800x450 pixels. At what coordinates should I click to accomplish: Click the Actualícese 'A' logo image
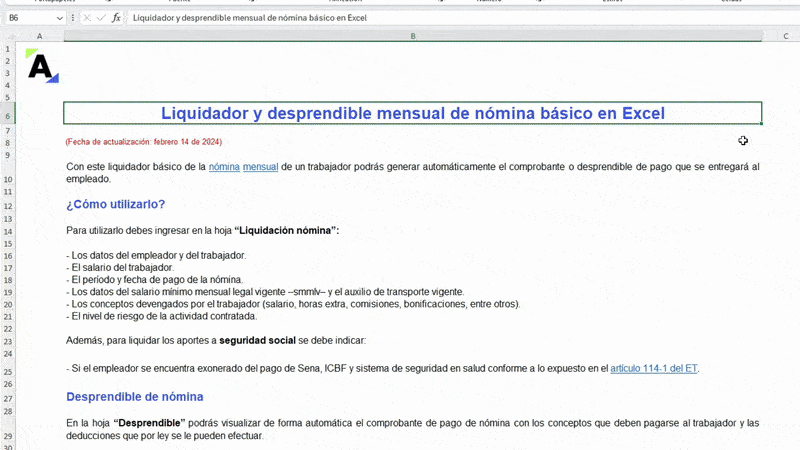point(41,67)
